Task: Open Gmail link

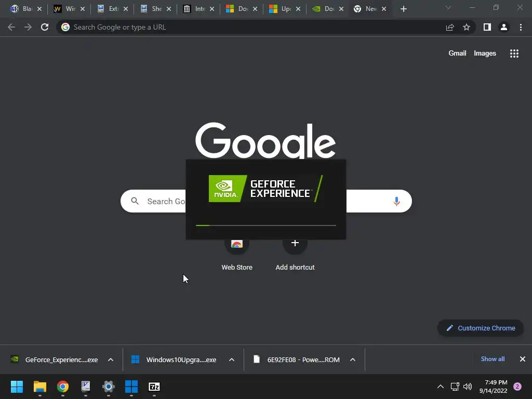Action: coord(457,54)
